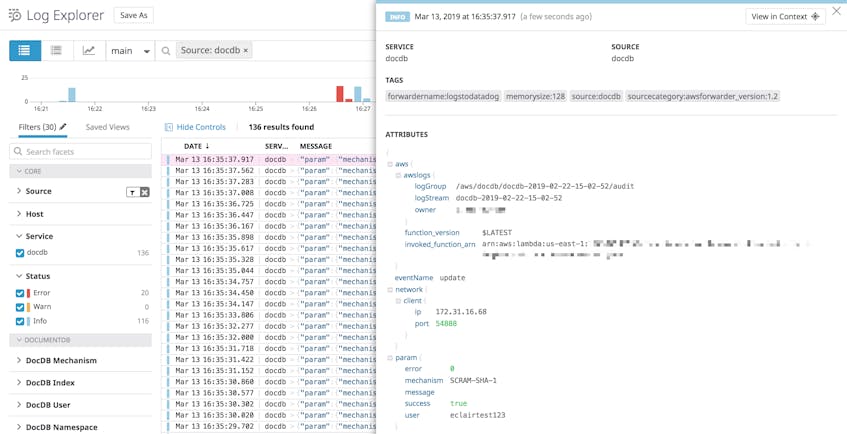Screen dimensions: 847x434
Task: Click the Hide Controls link
Action: pyautogui.click(x=201, y=127)
